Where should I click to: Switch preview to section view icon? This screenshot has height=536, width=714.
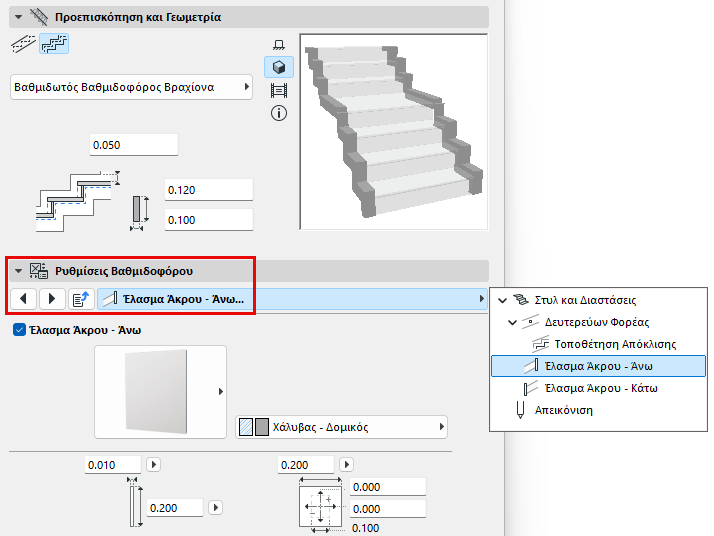coord(279,90)
